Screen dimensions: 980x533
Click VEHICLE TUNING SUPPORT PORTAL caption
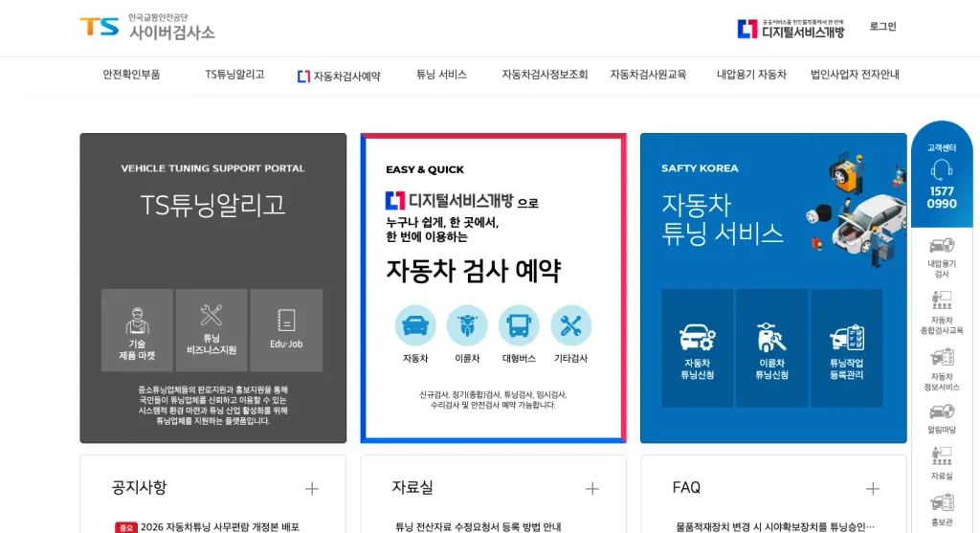click(x=212, y=168)
